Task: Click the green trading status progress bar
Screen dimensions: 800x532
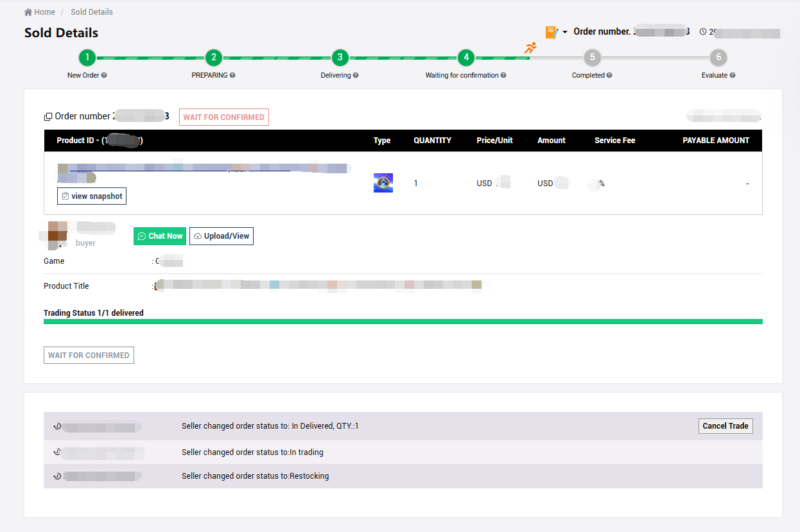Action: (403, 322)
